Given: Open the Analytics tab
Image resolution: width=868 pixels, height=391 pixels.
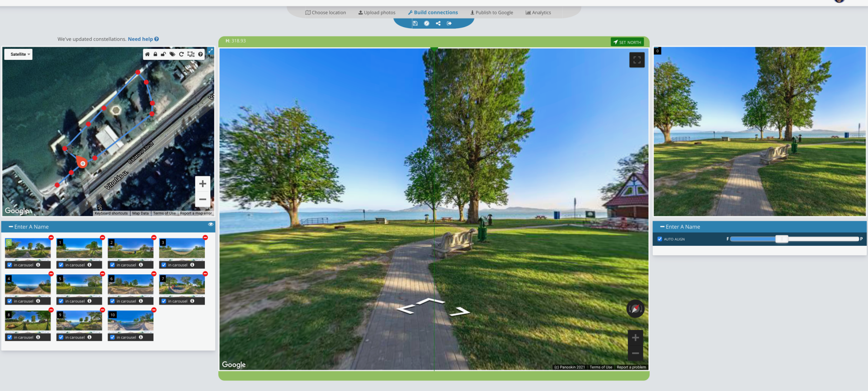Looking at the screenshot, I should pyautogui.click(x=538, y=13).
